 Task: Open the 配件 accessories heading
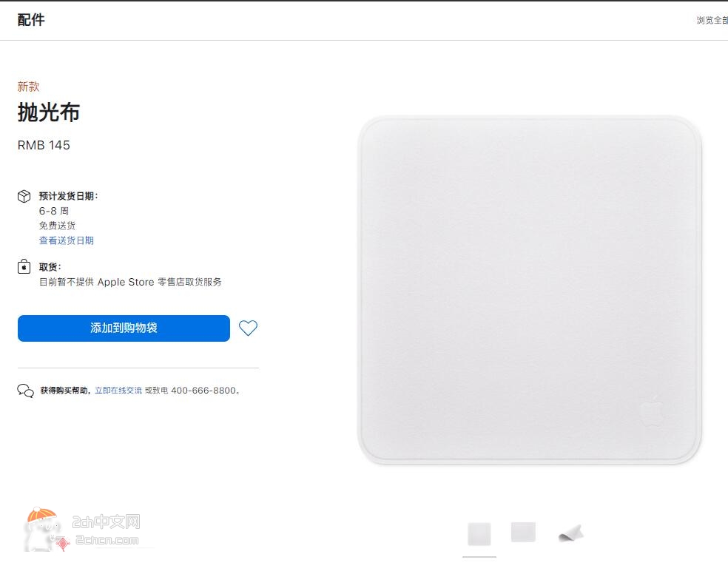tap(31, 20)
